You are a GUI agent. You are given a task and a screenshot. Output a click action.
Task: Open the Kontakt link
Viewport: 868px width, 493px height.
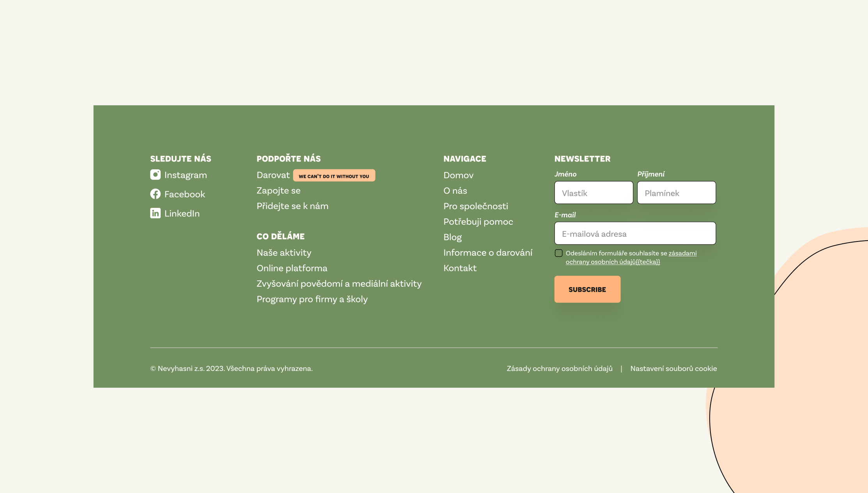click(460, 268)
